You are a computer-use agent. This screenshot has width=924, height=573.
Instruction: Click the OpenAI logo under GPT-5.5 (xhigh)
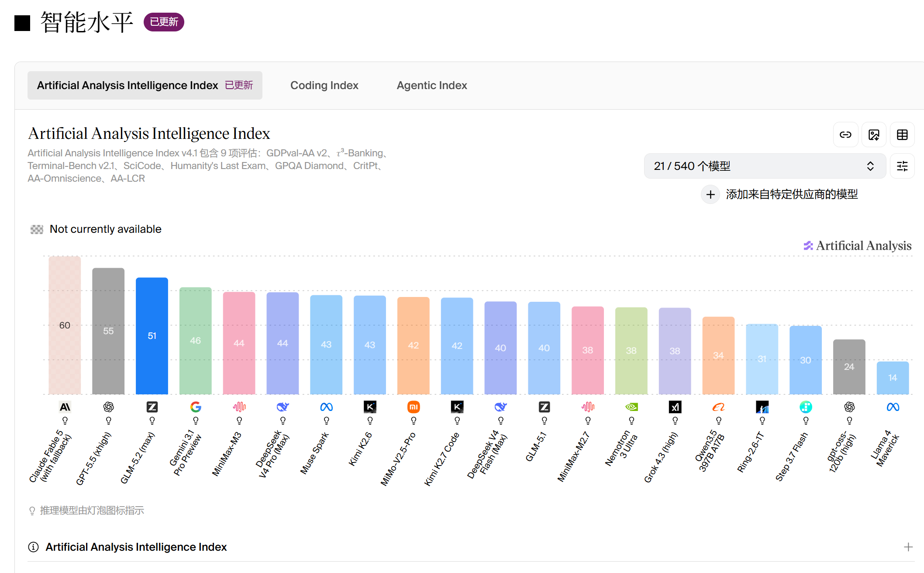[x=108, y=407]
